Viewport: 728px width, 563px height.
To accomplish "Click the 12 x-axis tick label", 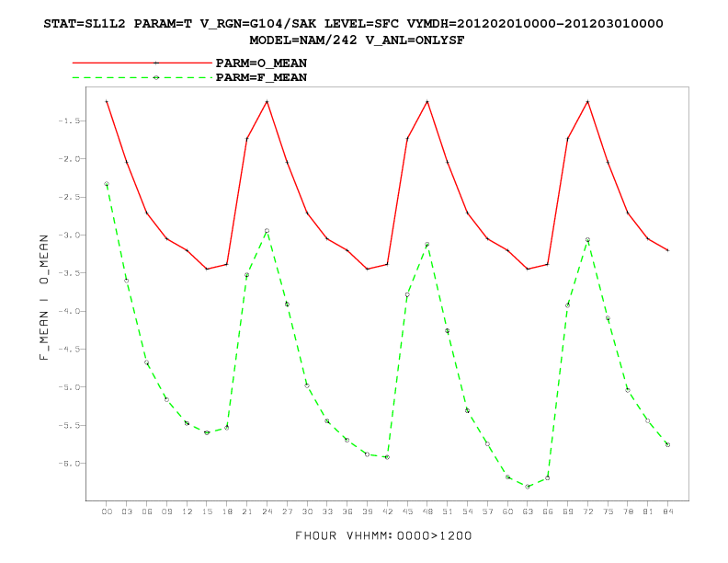I will [187, 511].
